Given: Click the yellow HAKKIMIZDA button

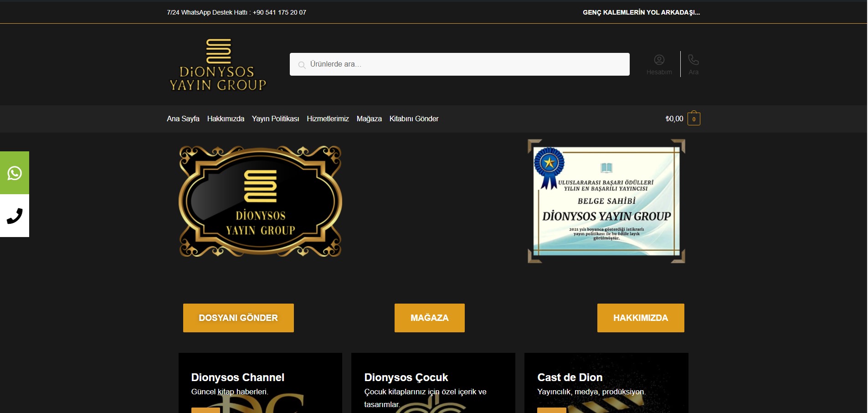Looking at the screenshot, I should (641, 318).
